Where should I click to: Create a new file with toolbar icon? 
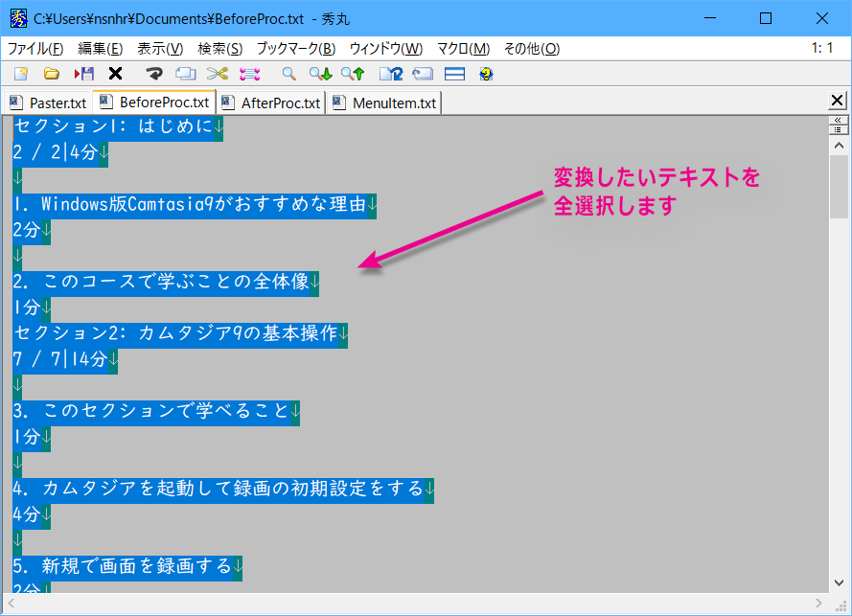[21, 74]
